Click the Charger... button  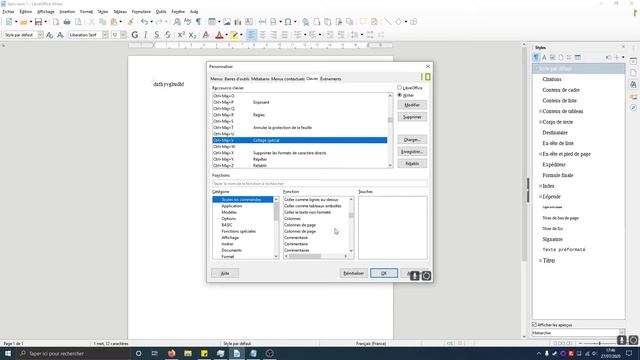point(412,140)
